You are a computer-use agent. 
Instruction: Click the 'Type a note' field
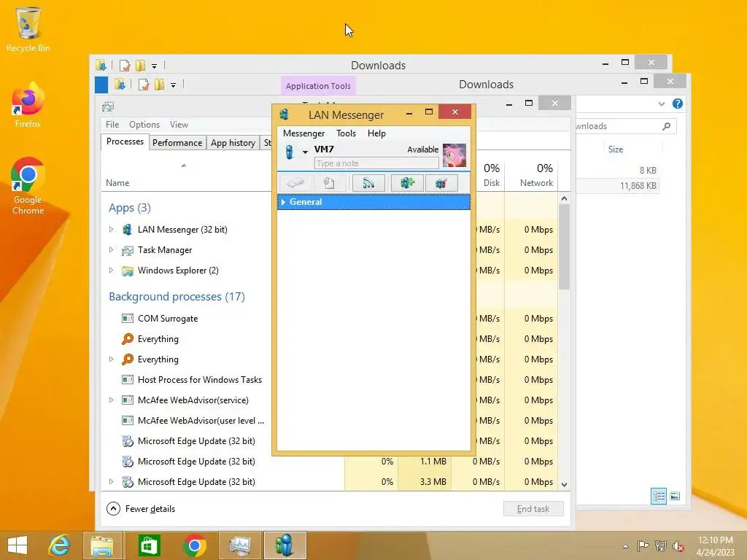tap(376, 163)
